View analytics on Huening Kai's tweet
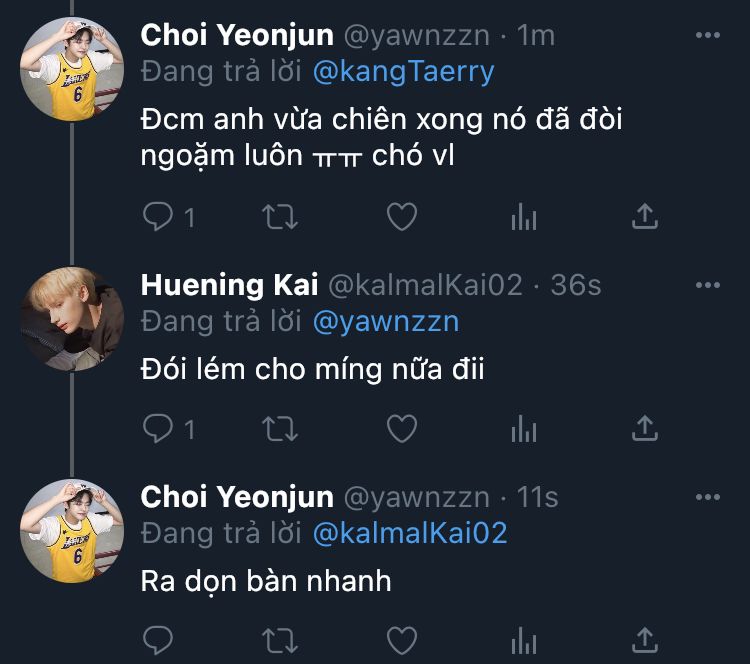The width and height of the screenshot is (750, 664). (x=524, y=429)
